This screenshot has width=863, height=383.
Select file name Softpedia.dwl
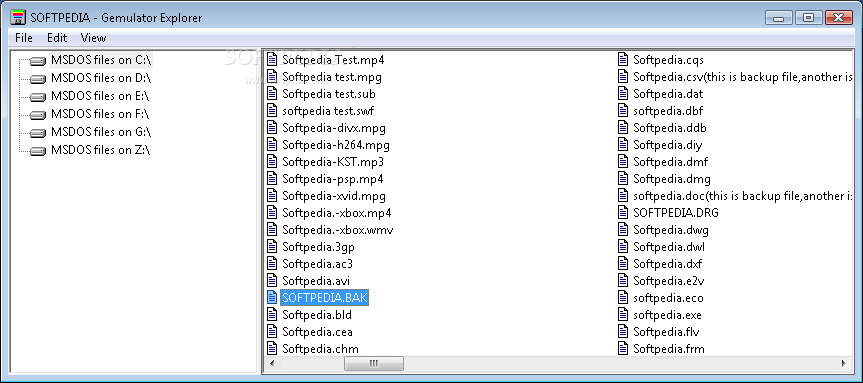tap(669, 247)
